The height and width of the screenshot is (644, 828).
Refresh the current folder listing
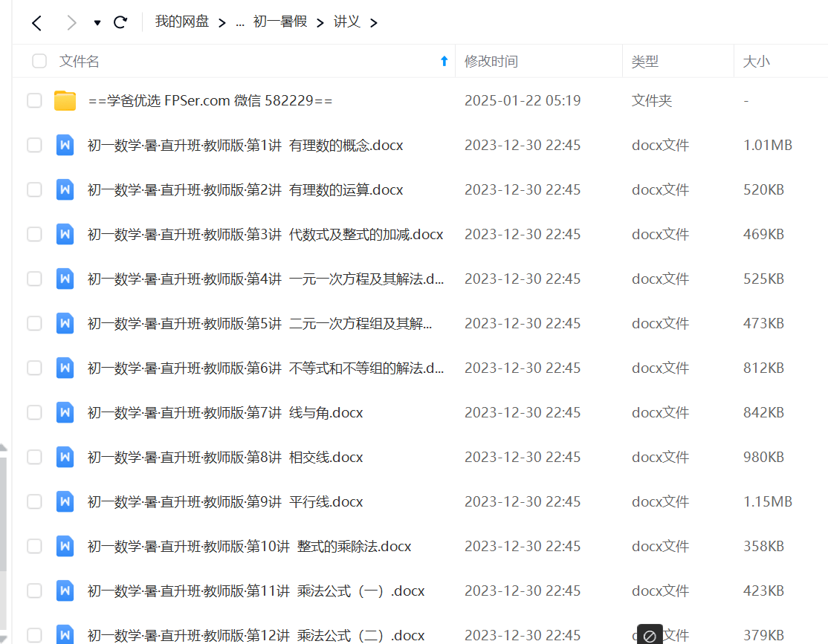120,22
